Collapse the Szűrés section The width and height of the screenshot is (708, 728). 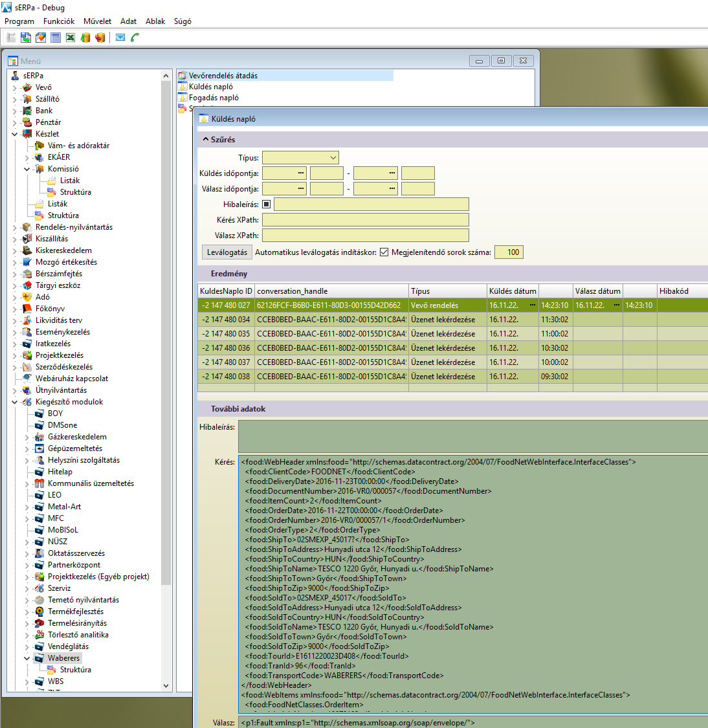[206, 140]
